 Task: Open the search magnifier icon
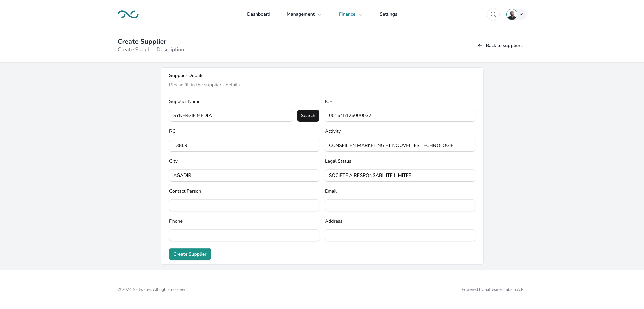(493, 14)
